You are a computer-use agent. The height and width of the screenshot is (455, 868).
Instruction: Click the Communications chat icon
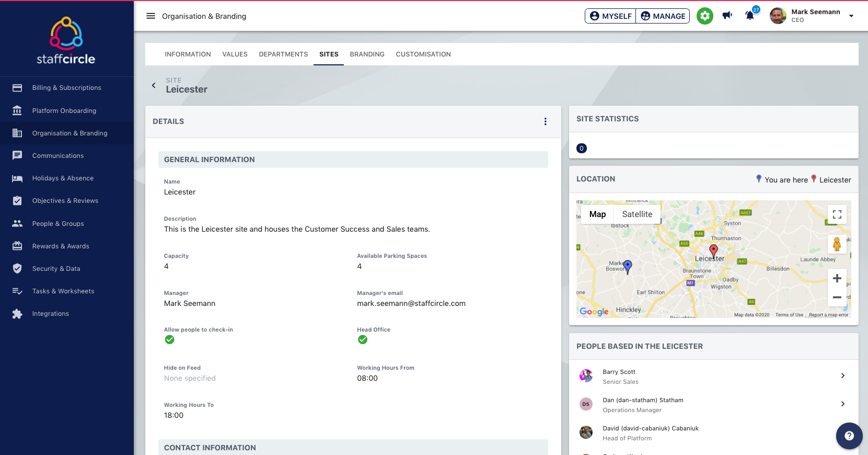tap(17, 155)
